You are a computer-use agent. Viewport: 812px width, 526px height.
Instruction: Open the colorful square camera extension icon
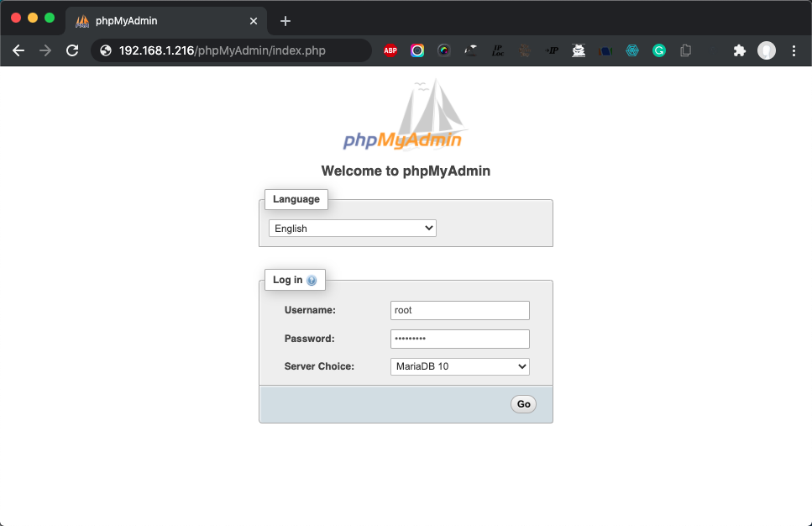point(417,50)
